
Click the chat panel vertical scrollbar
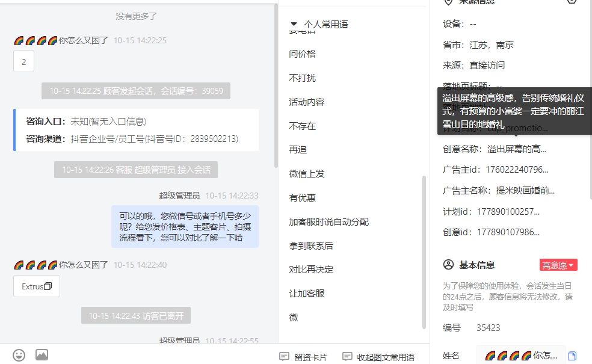(x=276, y=86)
